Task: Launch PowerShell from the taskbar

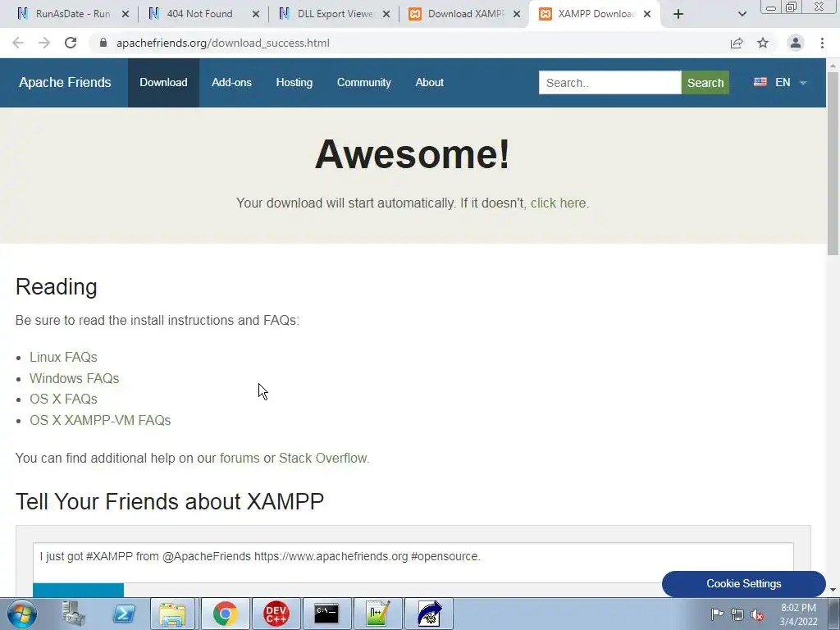Action: click(x=124, y=614)
